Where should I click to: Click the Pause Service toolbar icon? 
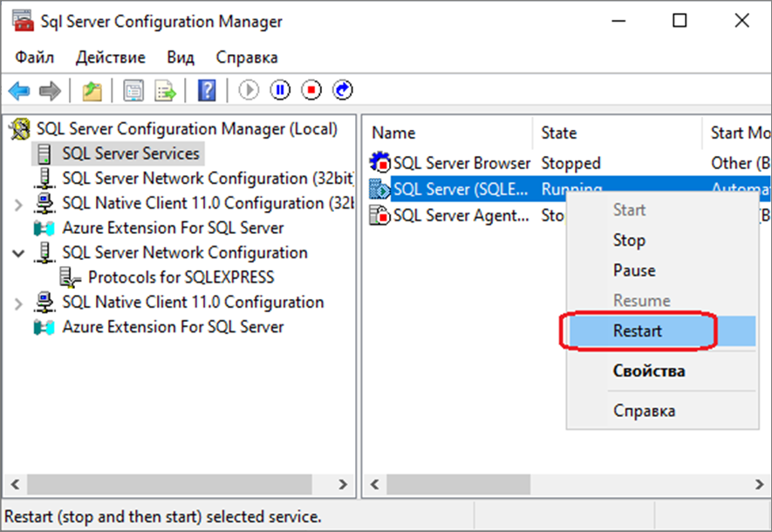point(280,90)
